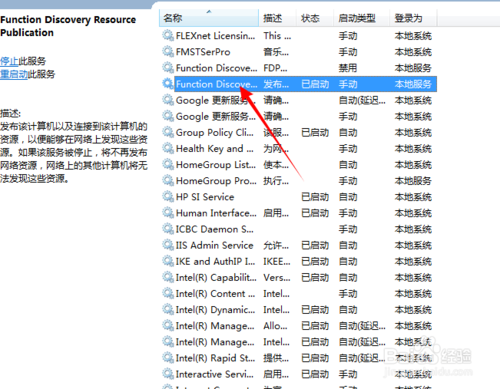Click the gear icon beside IIS Admin Service

click(x=168, y=245)
